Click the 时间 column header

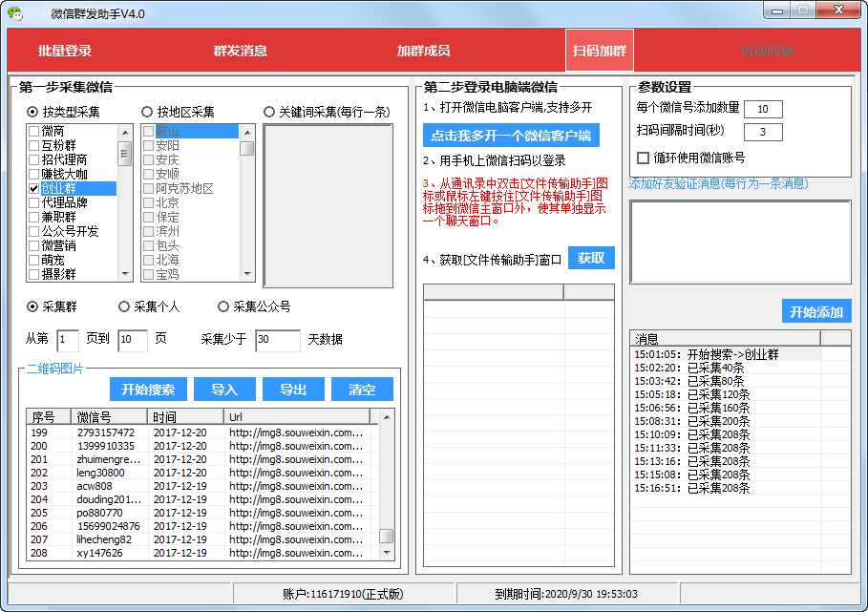186,416
